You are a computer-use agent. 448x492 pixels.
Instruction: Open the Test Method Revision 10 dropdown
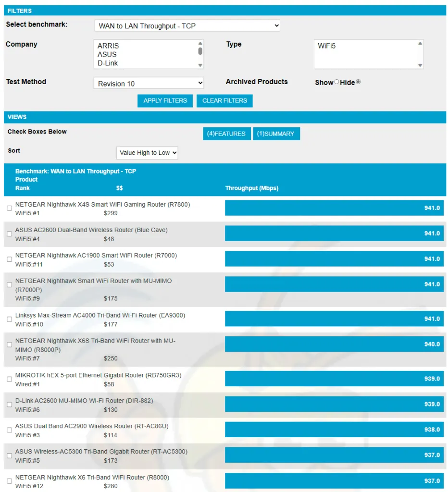(x=148, y=84)
